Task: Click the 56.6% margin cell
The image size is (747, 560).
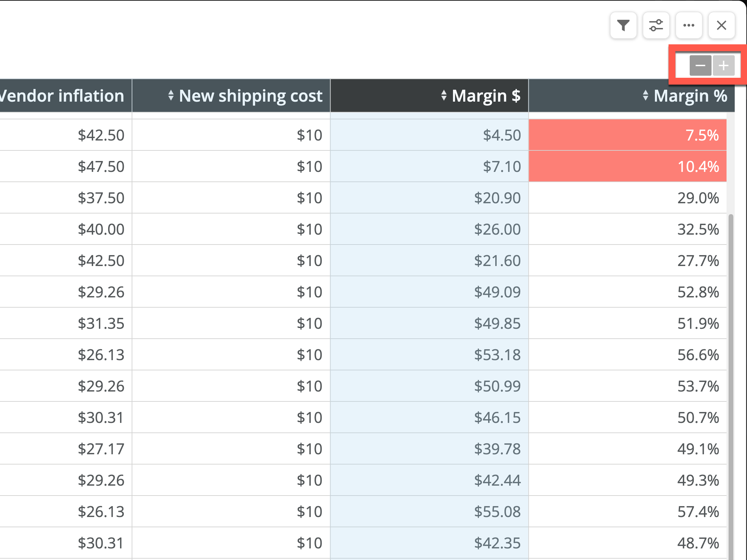Action: tap(628, 355)
